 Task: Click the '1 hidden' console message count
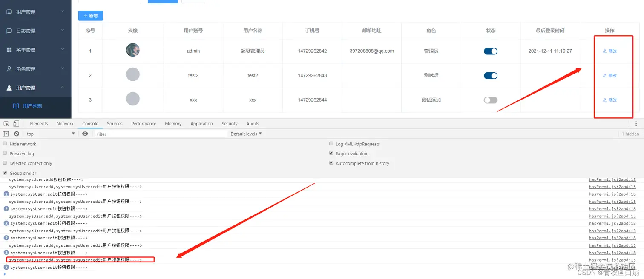tap(630, 134)
